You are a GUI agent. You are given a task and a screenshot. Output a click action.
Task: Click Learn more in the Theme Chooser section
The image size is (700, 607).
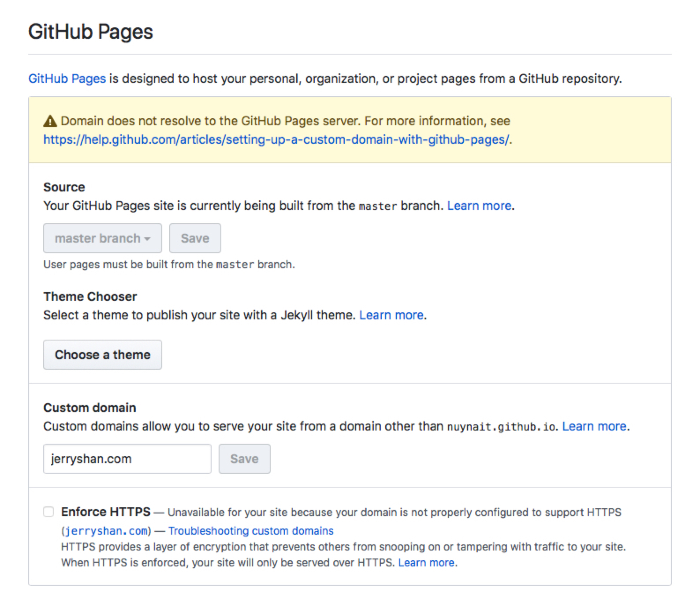coord(391,315)
